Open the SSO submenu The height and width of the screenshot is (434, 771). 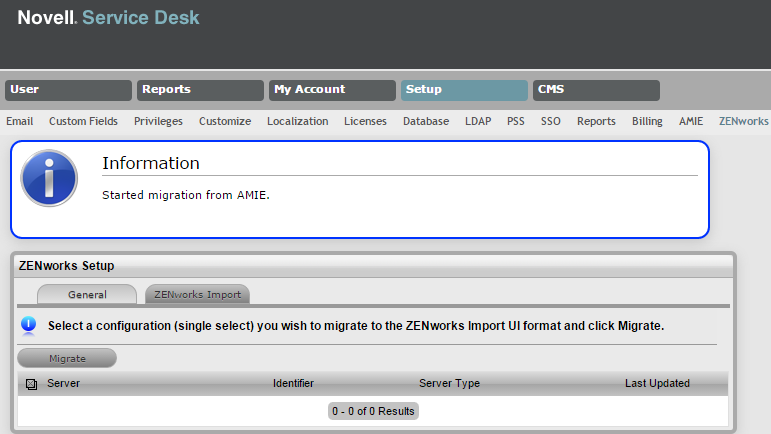(x=551, y=121)
